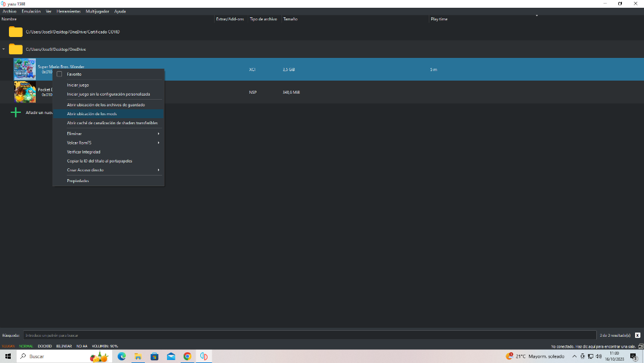Click the green plus add-folder icon

[16, 113]
